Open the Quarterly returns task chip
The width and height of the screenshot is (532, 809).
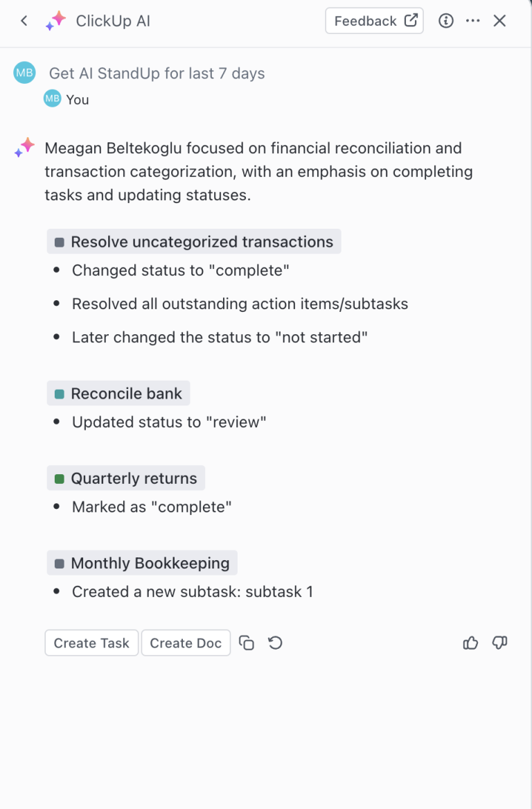pyautogui.click(x=125, y=478)
